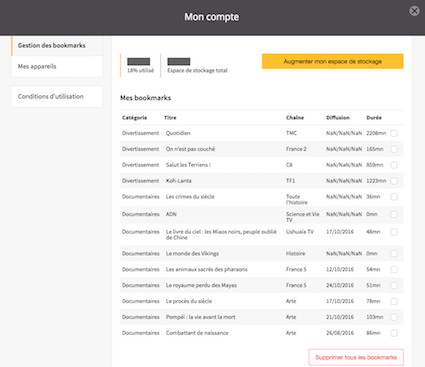Click the Titre column header
425x367 pixels.
pyautogui.click(x=170, y=118)
